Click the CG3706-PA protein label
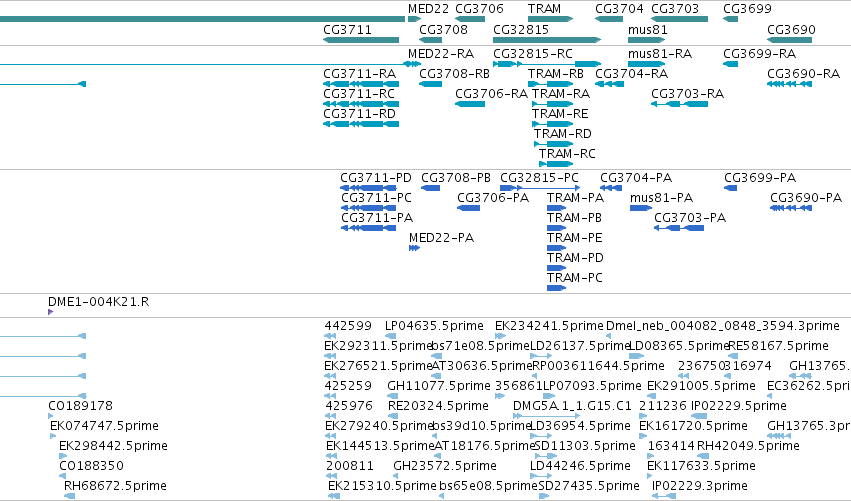Image resolution: width=851 pixels, height=501 pixels. (493, 198)
